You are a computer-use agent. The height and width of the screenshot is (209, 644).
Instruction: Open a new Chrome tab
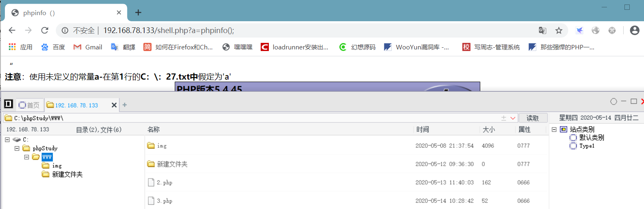point(138,13)
